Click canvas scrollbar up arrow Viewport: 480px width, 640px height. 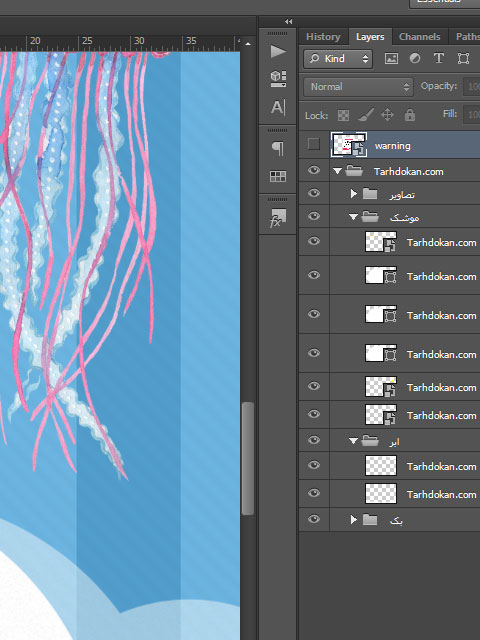pos(248,44)
